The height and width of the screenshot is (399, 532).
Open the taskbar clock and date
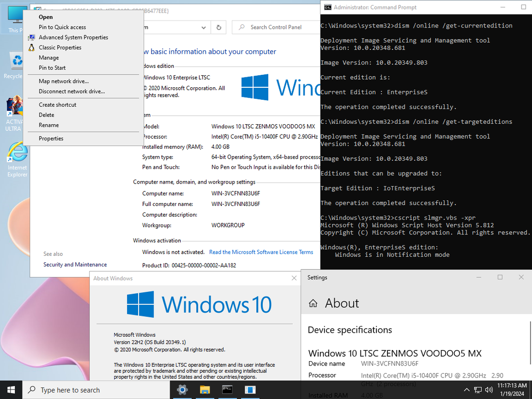click(512, 390)
